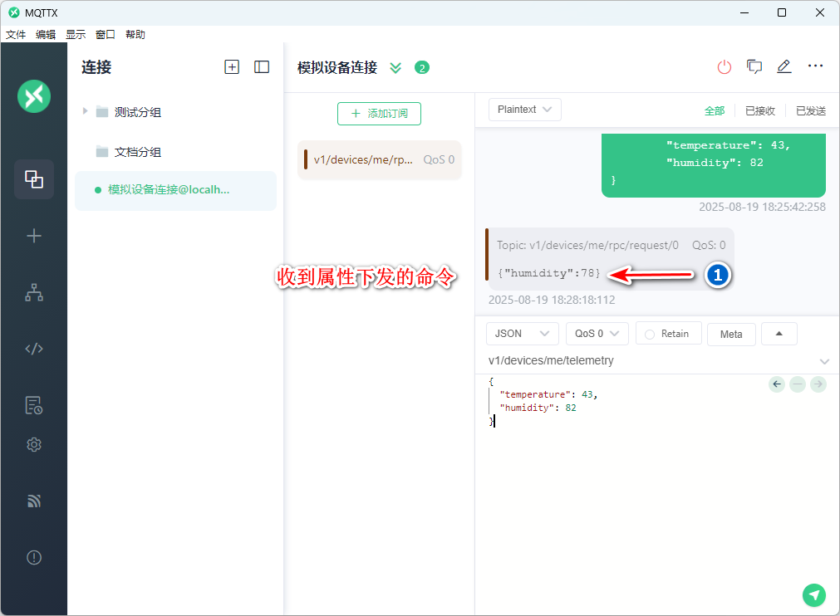This screenshot has height=616, width=840.
Task: Open new window chat icon
Action: [x=754, y=67]
